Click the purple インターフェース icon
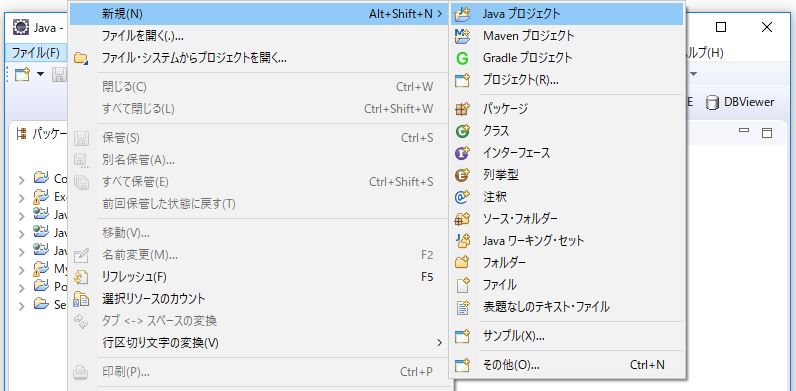Viewport: 796px width, 391px height. coord(462,153)
